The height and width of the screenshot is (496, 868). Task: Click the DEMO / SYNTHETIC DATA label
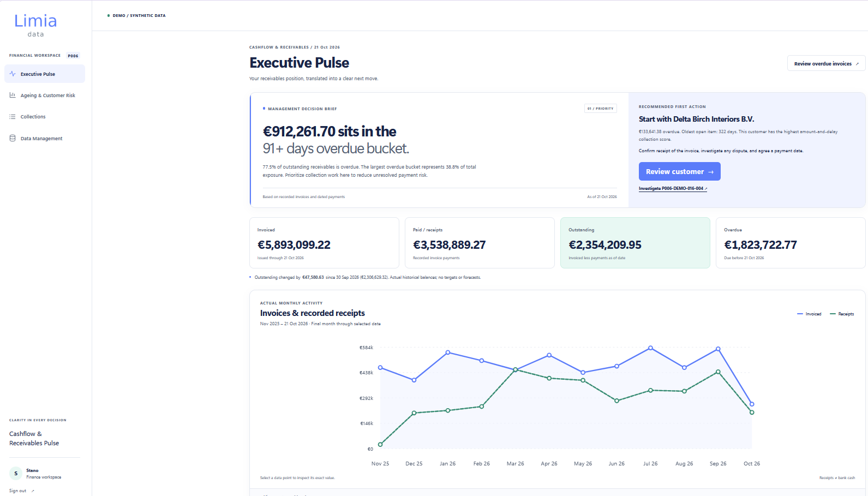(139, 16)
